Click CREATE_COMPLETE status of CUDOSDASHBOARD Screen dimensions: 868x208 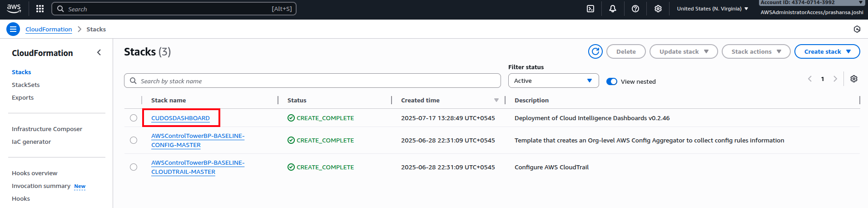pos(321,118)
